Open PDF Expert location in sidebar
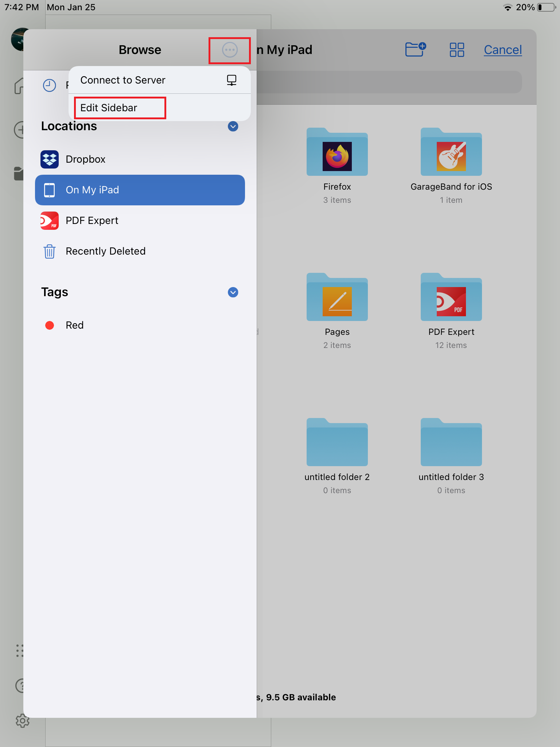560x747 pixels. coord(140,221)
